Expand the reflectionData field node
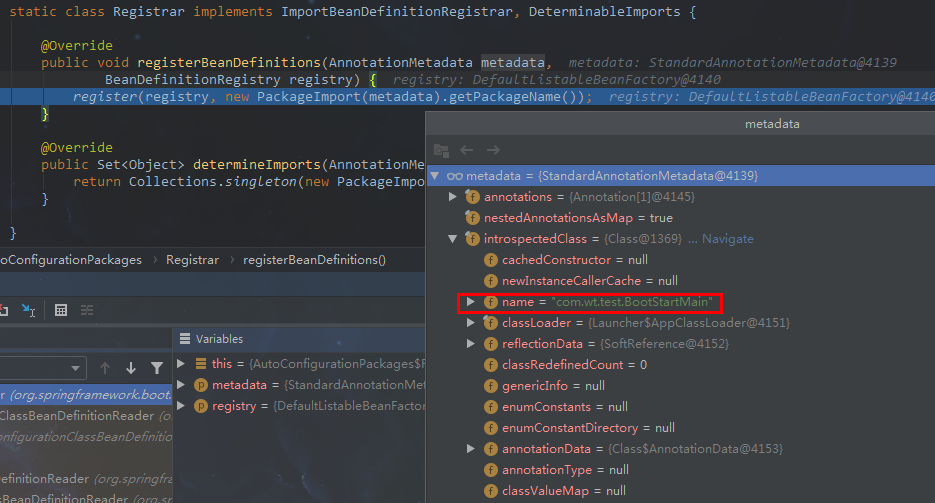Image resolution: width=935 pixels, height=503 pixels. 470,344
